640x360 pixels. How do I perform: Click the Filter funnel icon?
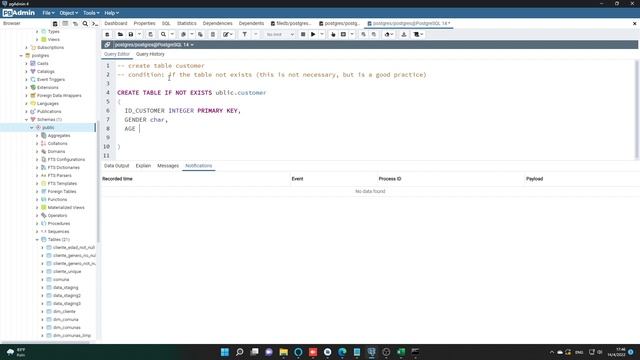point(244,35)
